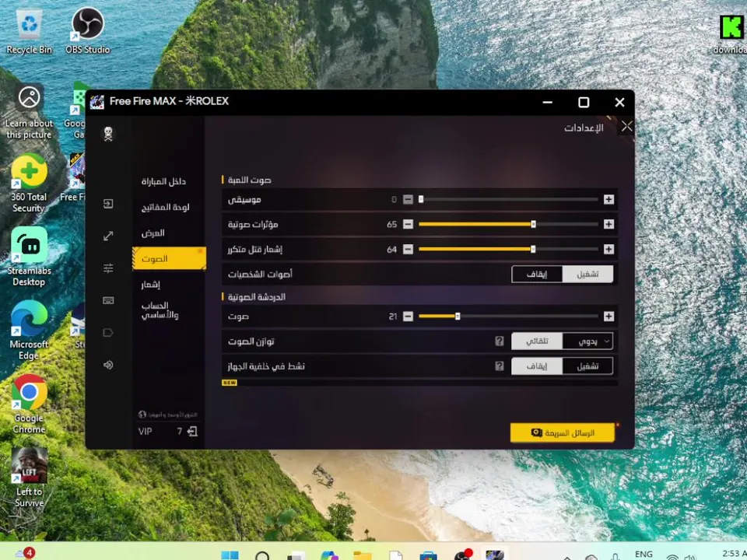Click the speaker volume icon in sidebar

(108, 365)
